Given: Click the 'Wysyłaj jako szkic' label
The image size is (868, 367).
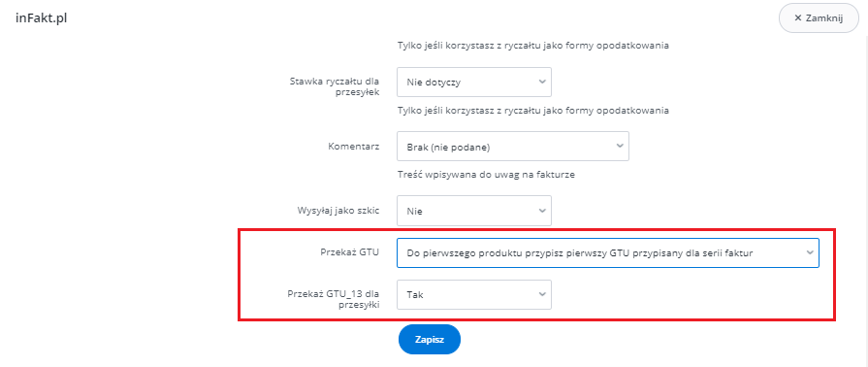Looking at the screenshot, I should tap(338, 211).
